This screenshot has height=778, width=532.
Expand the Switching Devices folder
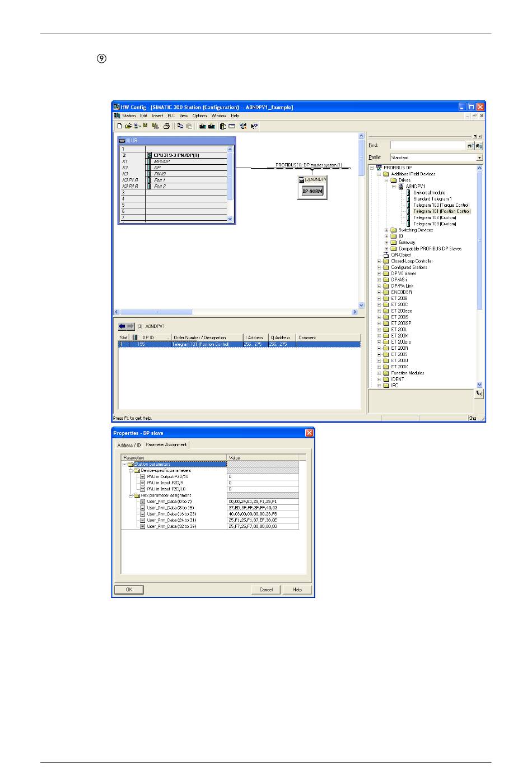click(386, 230)
